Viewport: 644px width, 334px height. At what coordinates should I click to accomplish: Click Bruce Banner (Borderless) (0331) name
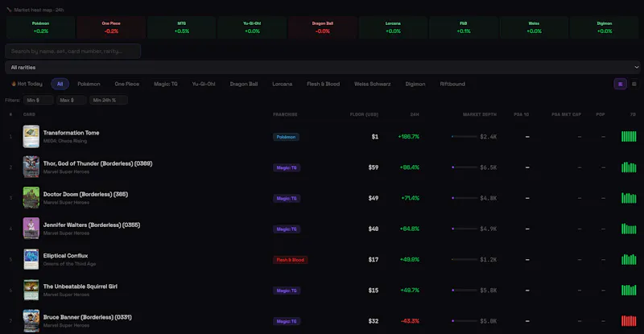[x=88, y=317]
